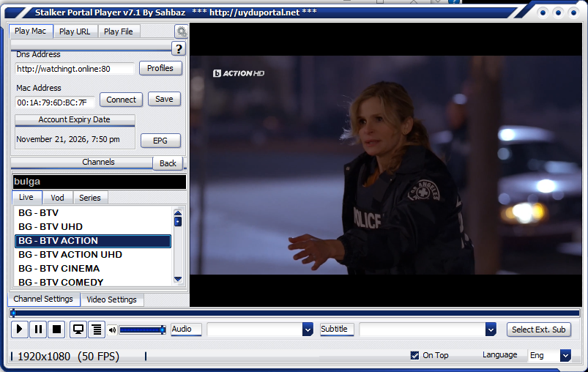The width and height of the screenshot is (588, 372).
Task: Select channel BG - BTV COMEDY
Action: coord(93,282)
